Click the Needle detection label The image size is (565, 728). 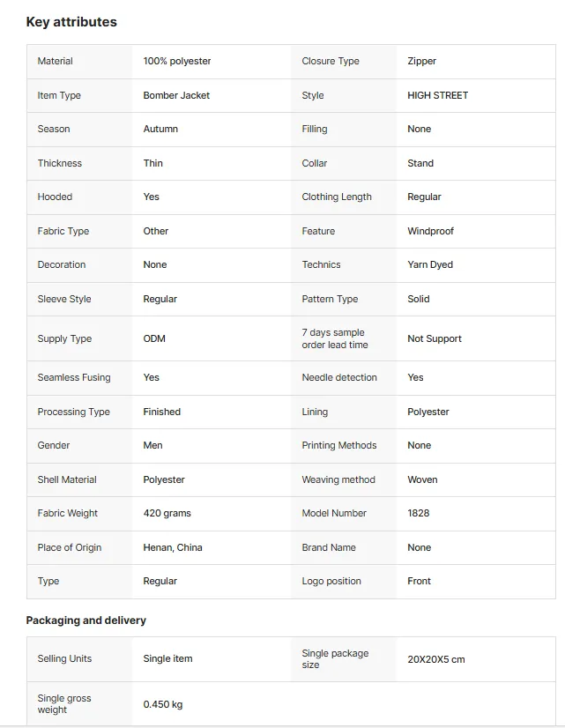[339, 377]
